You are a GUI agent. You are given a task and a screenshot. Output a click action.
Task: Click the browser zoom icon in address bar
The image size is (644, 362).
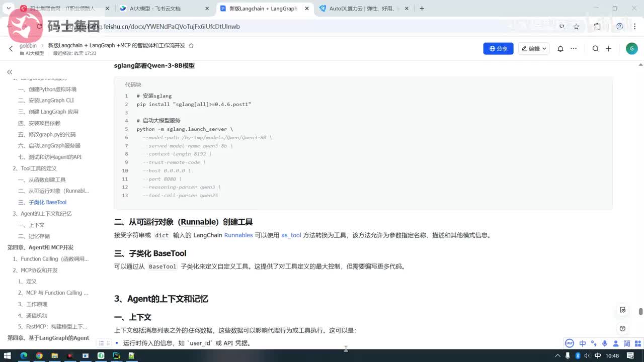[x=562, y=27]
